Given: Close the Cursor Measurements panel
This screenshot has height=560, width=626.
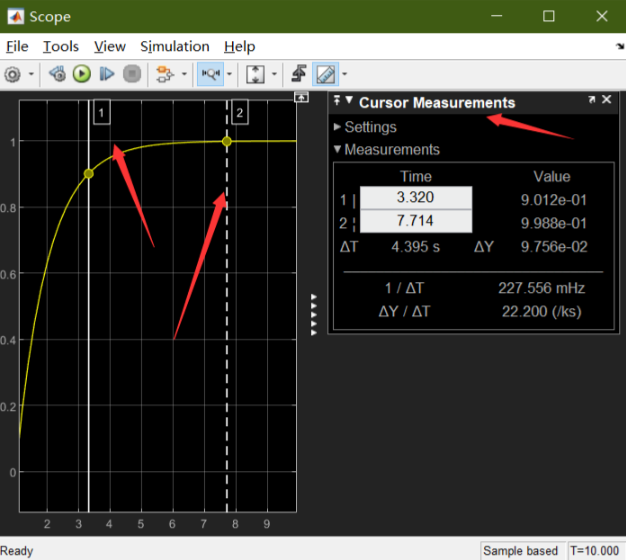Looking at the screenshot, I should coord(606,100).
